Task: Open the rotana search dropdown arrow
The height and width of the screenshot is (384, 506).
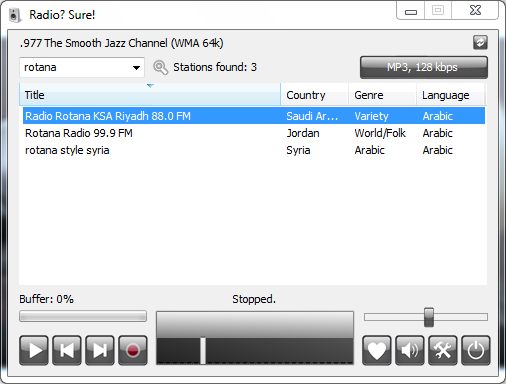Action: pyautogui.click(x=136, y=68)
